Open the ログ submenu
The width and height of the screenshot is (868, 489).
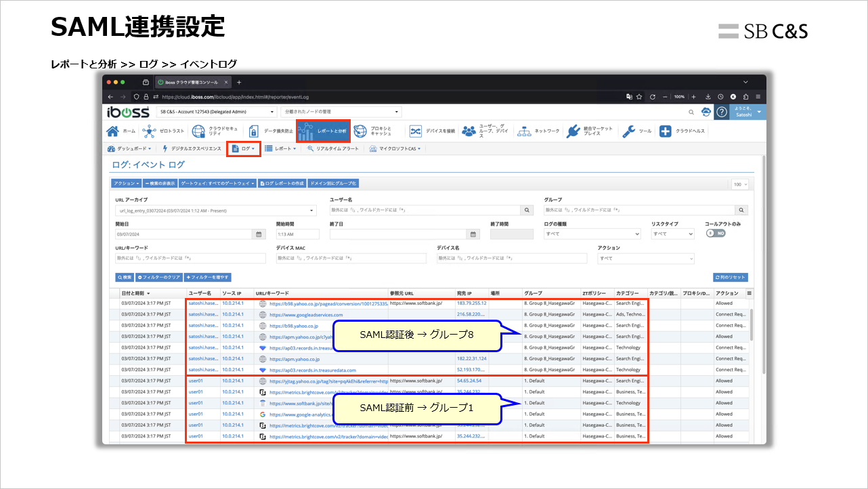[x=243, y=148]
